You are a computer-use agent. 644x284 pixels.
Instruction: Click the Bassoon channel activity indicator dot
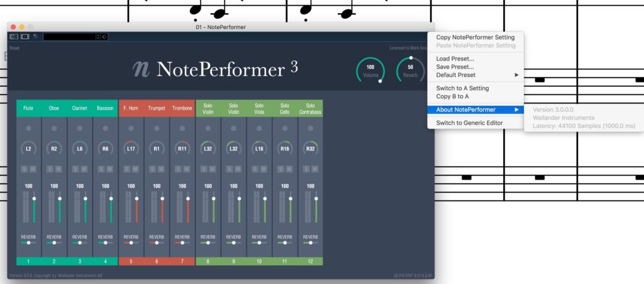point(106,128)
